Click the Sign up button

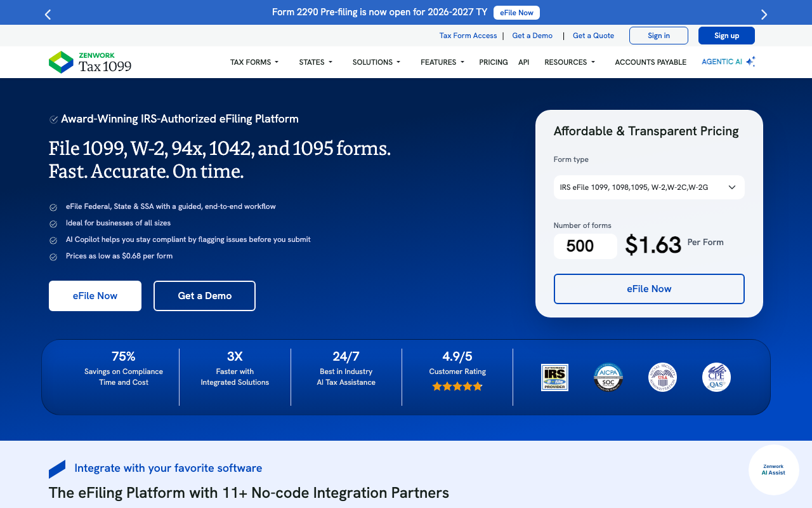726,36
